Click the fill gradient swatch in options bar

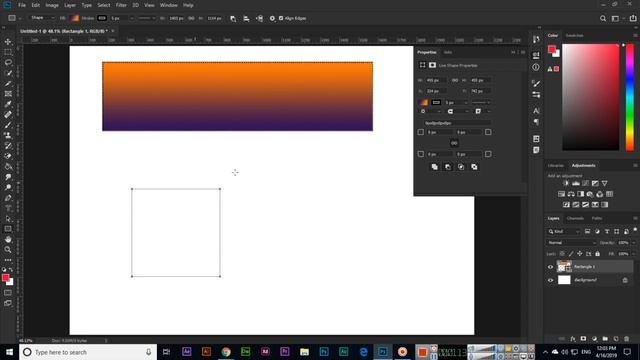[x=75, y=18]
